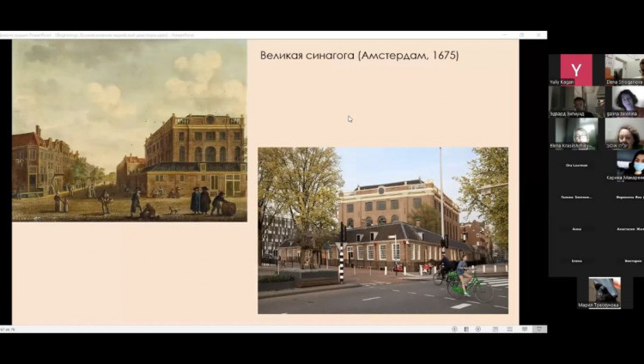This screenshot has height=364, width=644.
Task: Select the Эдвард Зигмунд video tile
Action: point(577,101)
